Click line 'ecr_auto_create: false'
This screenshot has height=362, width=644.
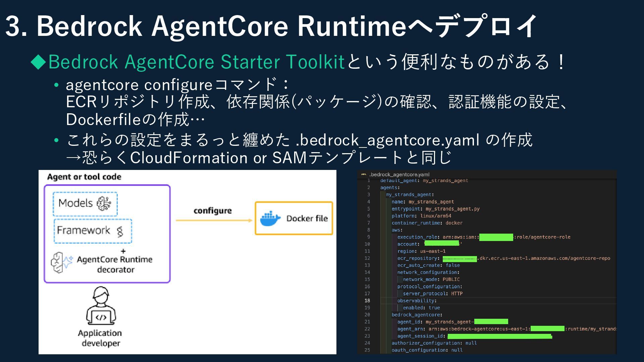pos(428,265)
